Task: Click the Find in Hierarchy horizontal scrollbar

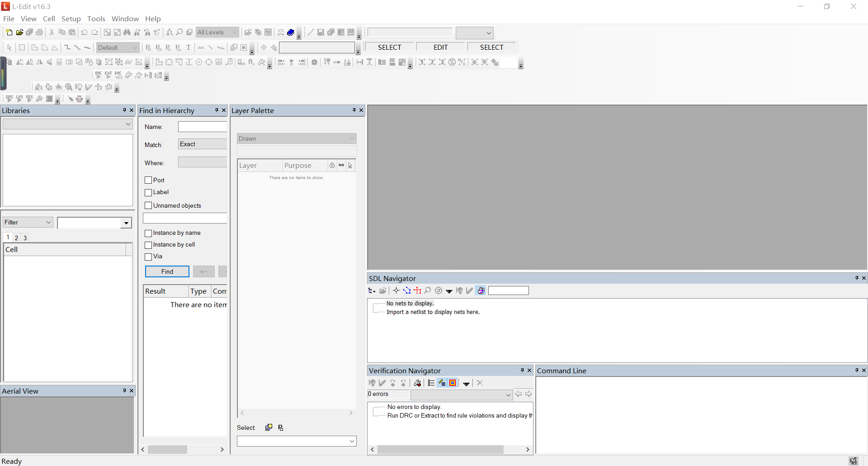Action: point(183,449)
